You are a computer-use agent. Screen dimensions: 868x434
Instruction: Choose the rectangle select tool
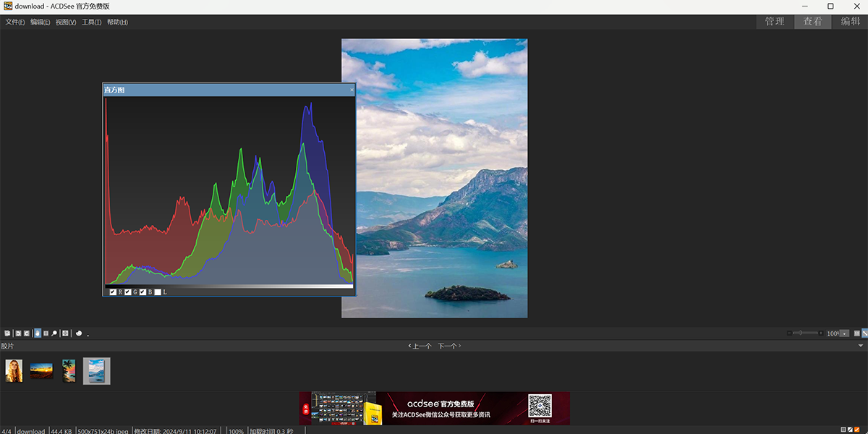pos(46,333)
